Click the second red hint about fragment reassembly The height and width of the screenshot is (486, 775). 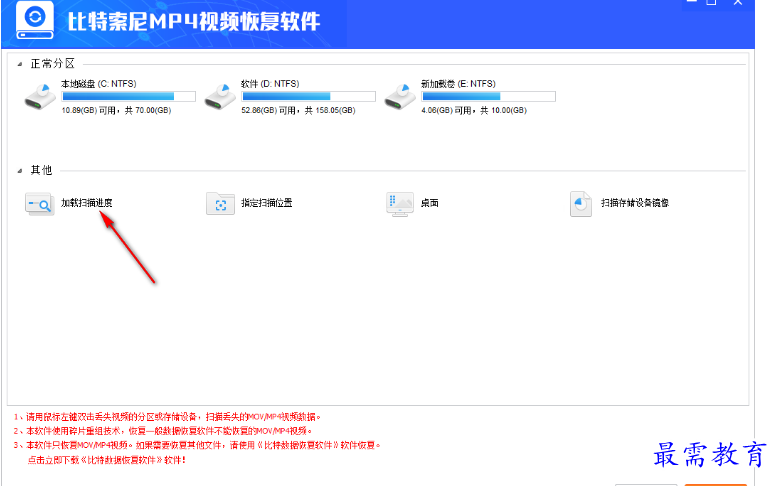(x=163, y=431)
